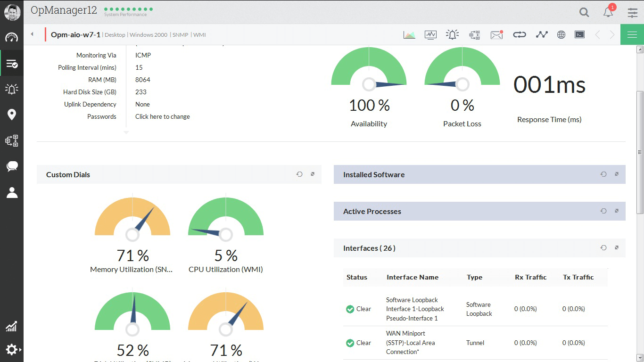The image size is (644, 362).
Task: Open the green hamburger menu button
Action: pos(632,35)
